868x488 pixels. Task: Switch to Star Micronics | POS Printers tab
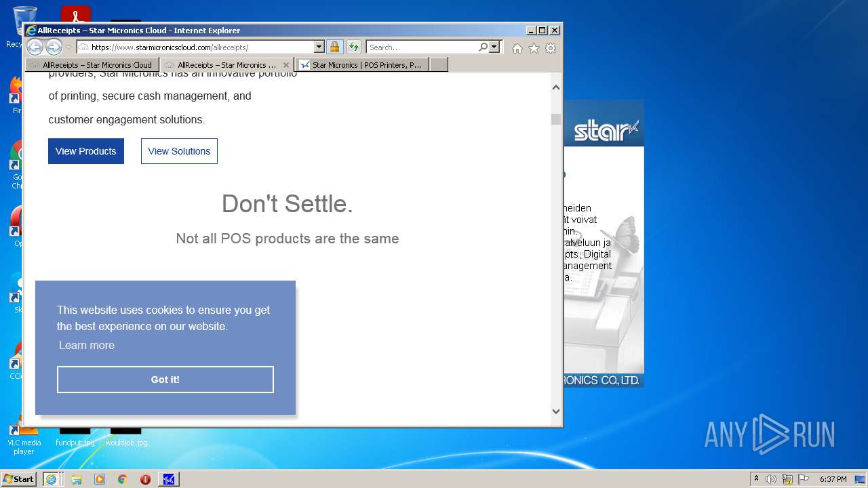(361, 65)
